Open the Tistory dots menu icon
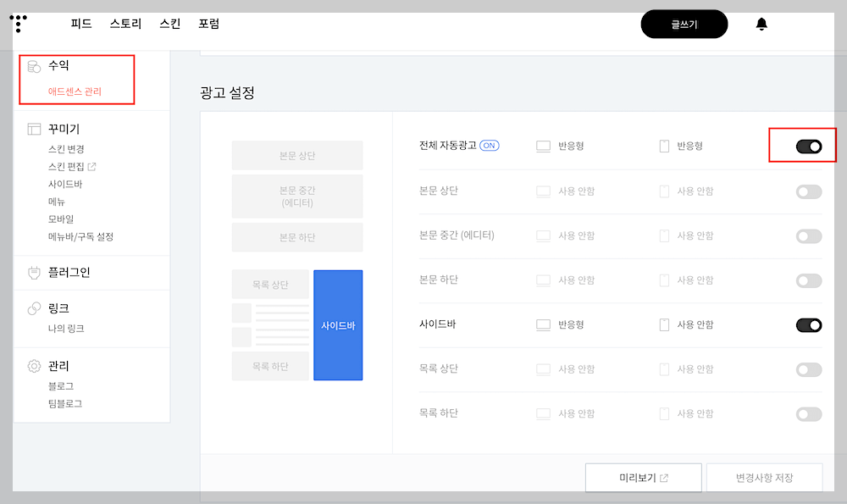The image size is (847, 504). (19, 24)
